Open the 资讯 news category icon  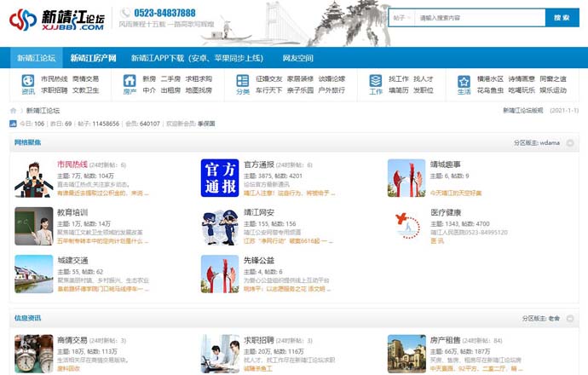click(28, 84)
